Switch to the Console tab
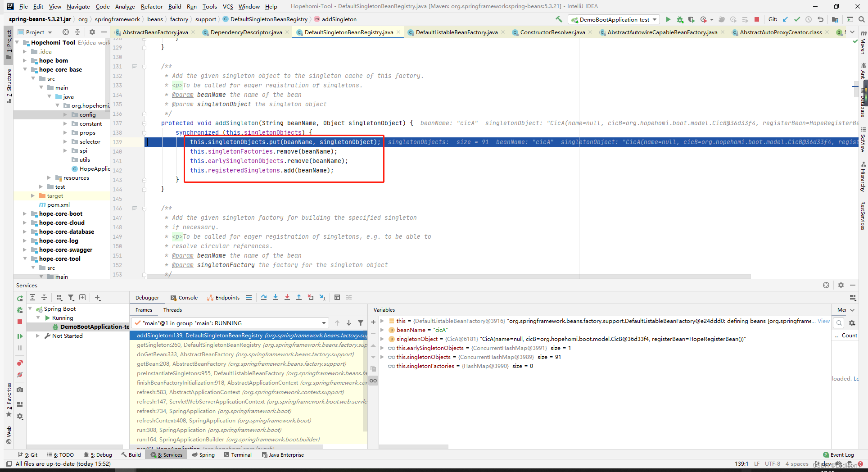Image resolution: width=868 pixels, height=472 pixels. pyautogui.click(x=184, y=297)
